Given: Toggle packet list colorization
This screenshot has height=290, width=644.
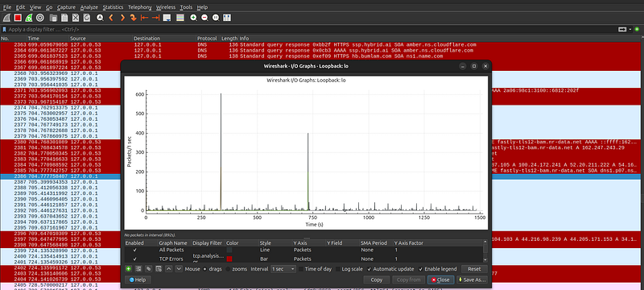Looking at the screenshot, I should pos(180,18).
